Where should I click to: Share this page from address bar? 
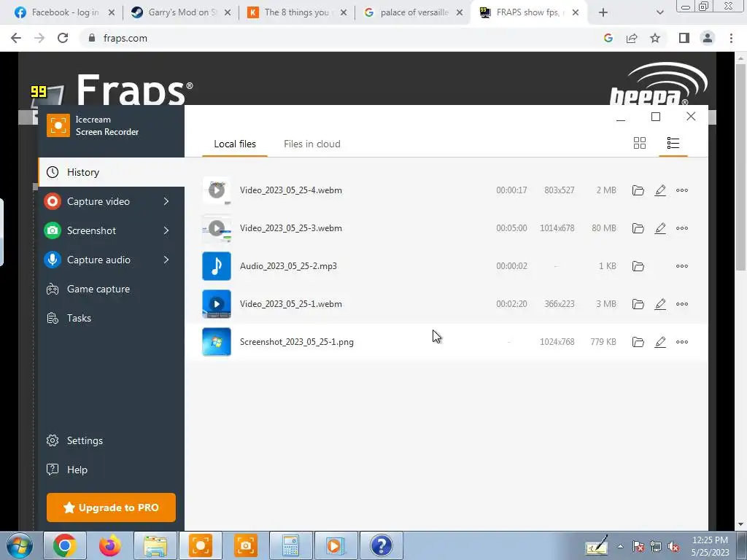pyautogui.click(x=632, y=38)
